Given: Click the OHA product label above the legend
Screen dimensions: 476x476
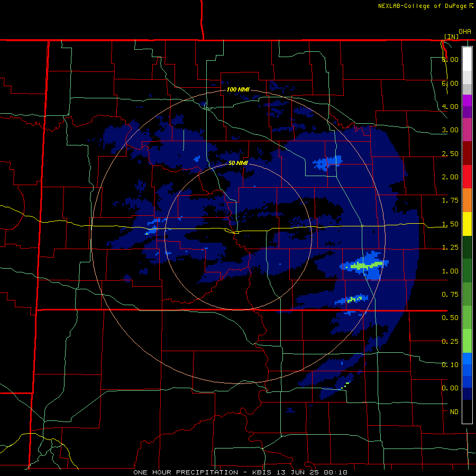Looking at the screenshot, I should point(465,32).
